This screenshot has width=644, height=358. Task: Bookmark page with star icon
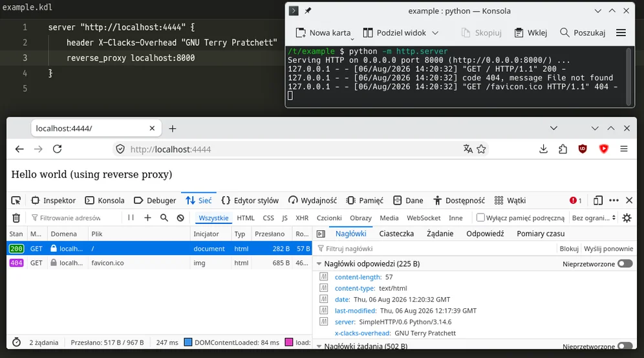tap(481, 149)
